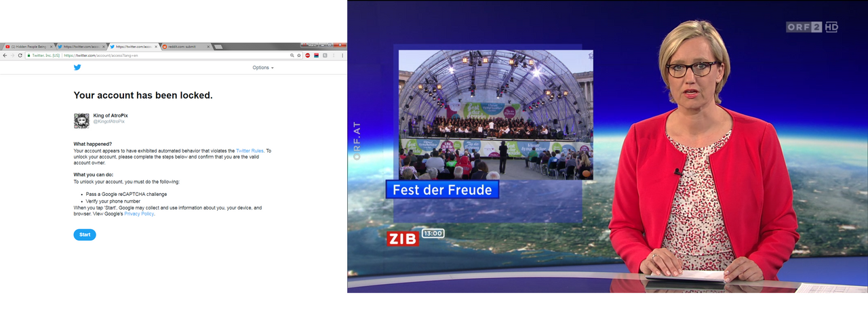Click the Fest der Freude video thumbnail

(x=496, y=115)
